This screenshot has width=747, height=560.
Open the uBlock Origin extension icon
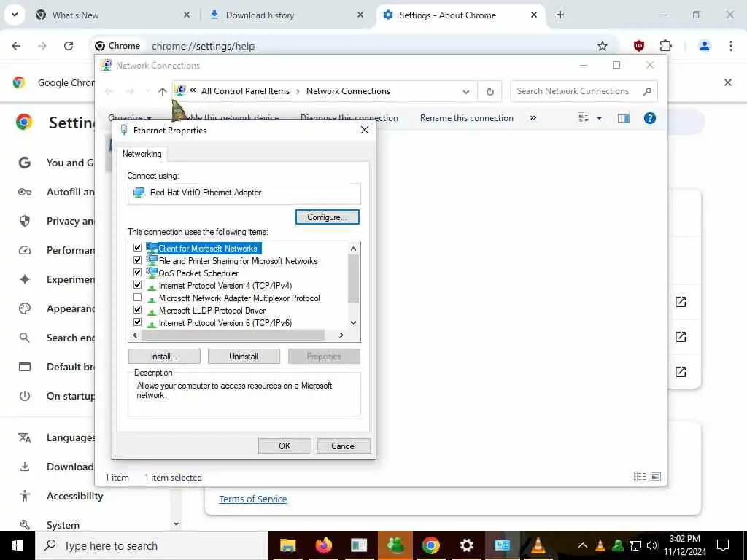[639, 46]
